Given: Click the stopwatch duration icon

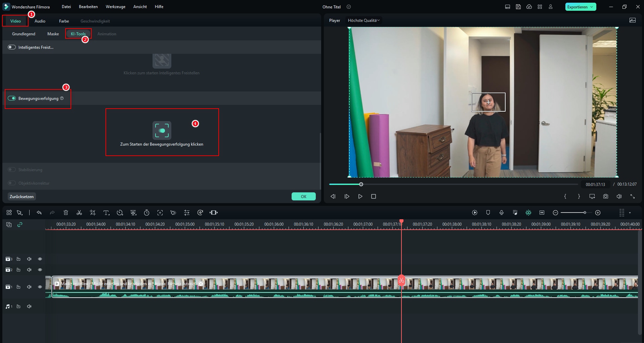Looking at the screenshot, I should tap(146, 213).
